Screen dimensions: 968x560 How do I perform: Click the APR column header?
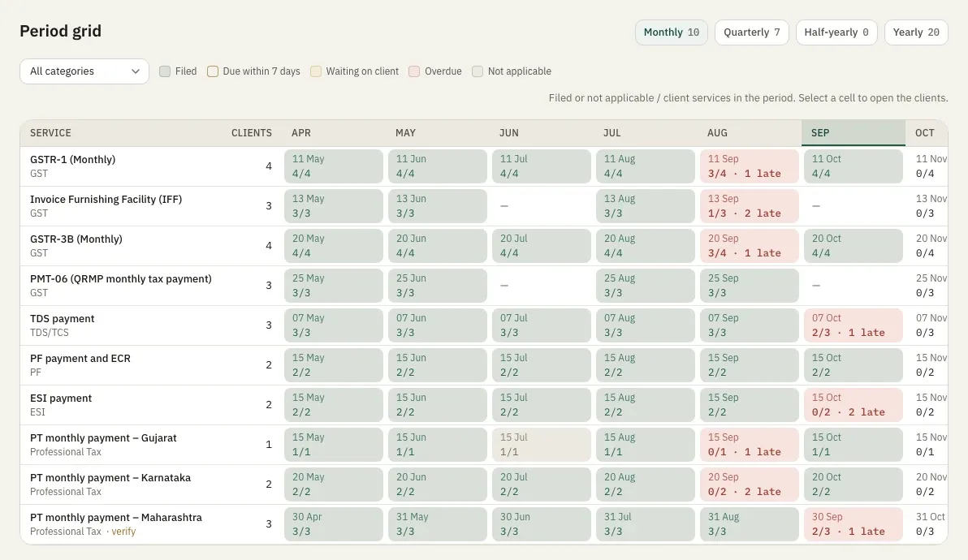[334, 133]
